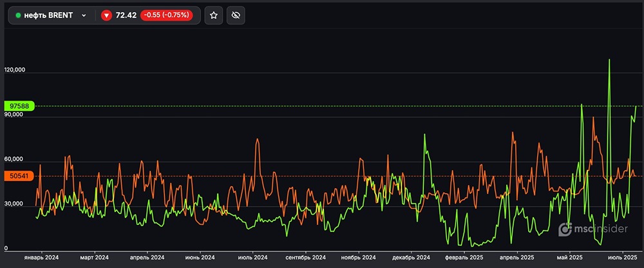
Task: Add Brent oil to favorites with star
Action: coord(214,15)
